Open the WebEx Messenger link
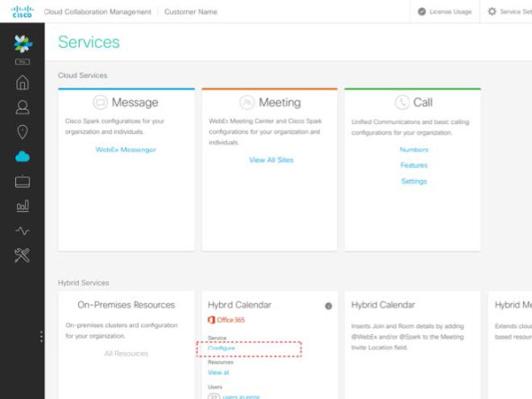The height and width of the screenshot is (399, 532). point(126,149)
